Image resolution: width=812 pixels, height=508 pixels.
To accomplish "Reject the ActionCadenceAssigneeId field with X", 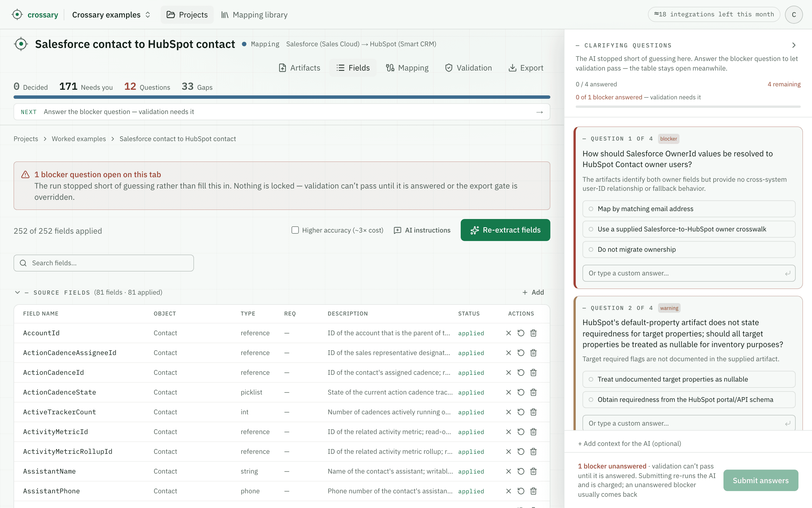I will [x=508, y=353].
